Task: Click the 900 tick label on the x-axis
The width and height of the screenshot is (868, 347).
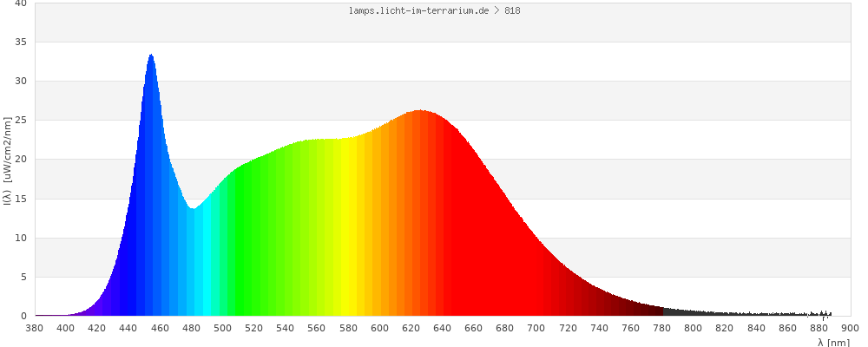Action: pyautogui.click(x=850, y=328)
